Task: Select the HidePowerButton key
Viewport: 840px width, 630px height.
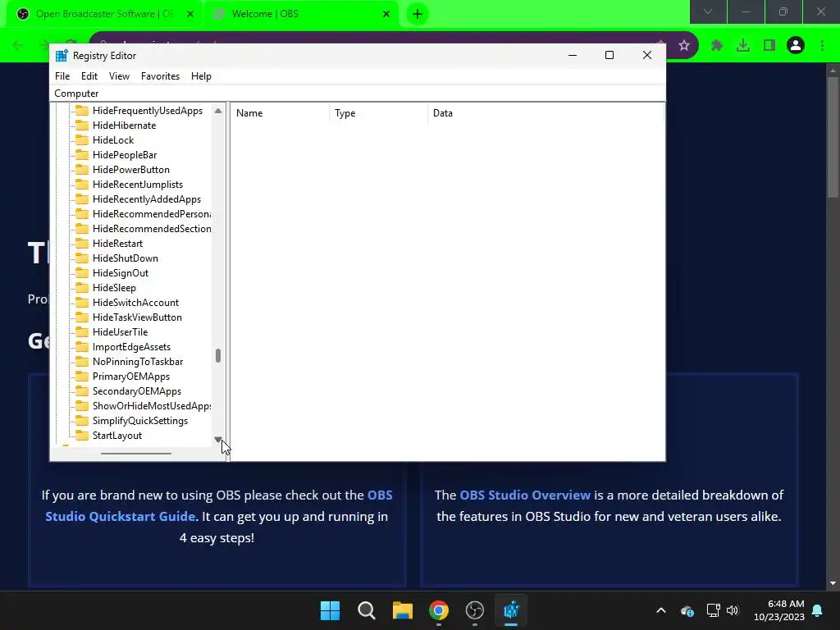Action: click(x=130, y=169)
